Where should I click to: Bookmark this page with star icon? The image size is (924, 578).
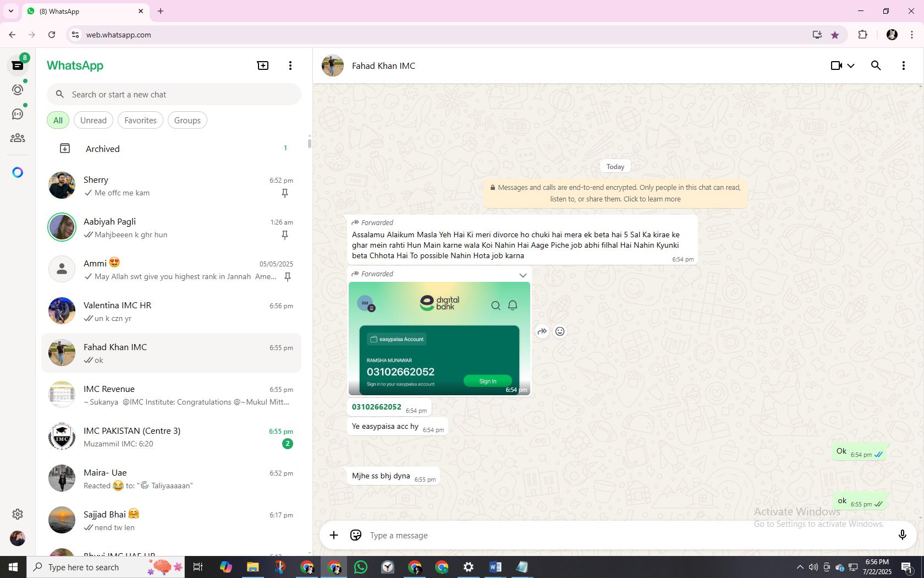[835, 35]
